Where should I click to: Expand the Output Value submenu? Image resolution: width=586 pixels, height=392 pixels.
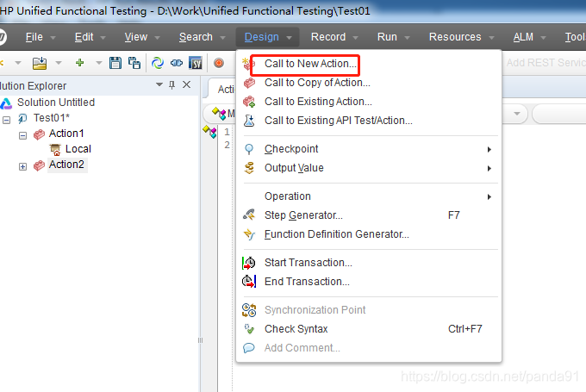pos(369,168)
